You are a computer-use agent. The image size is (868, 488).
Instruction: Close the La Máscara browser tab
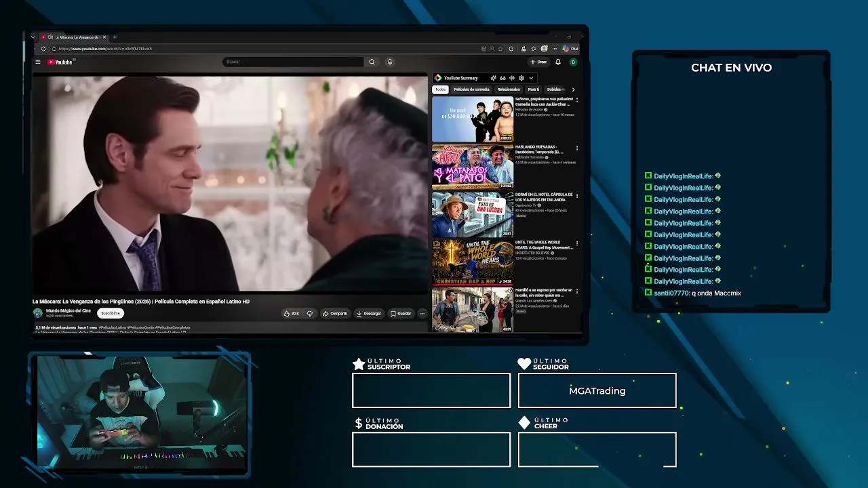104,37
